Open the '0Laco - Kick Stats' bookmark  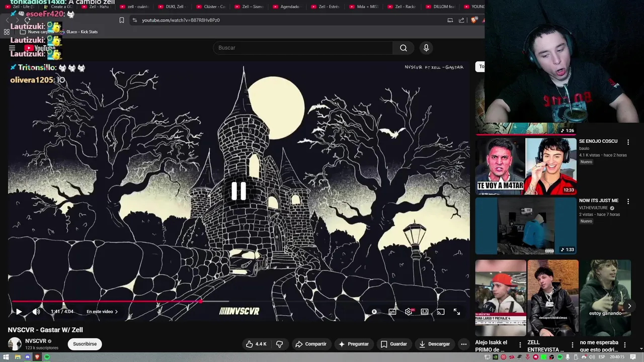click(79, 32)
